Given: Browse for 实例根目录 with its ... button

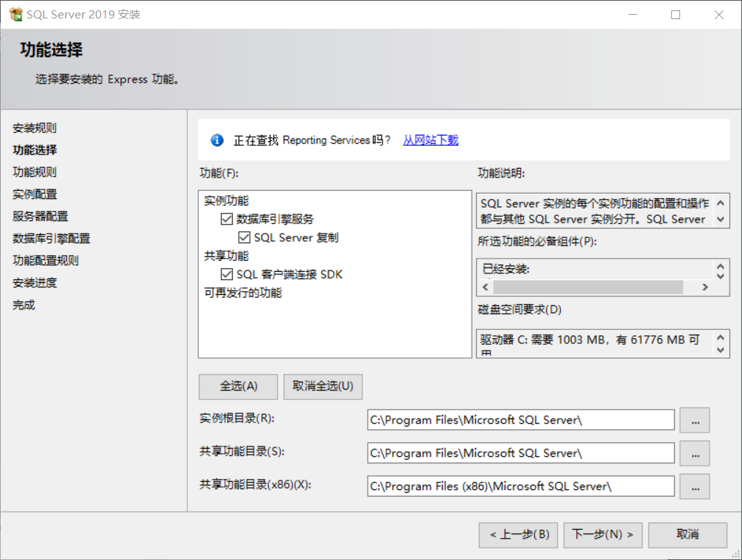Looking at the screenshot, I should (x=695, y=420).
